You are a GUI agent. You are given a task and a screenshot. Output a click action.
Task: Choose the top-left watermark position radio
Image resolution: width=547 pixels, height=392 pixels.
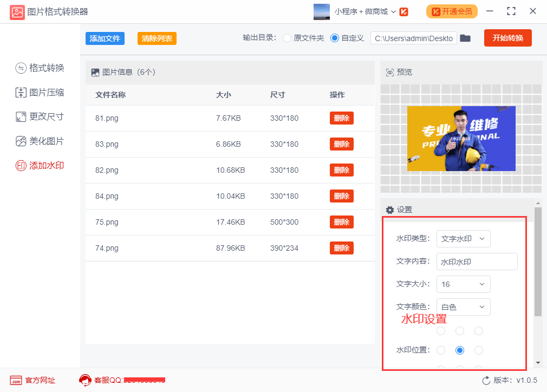pyautogui.click(x=441, y=331)
